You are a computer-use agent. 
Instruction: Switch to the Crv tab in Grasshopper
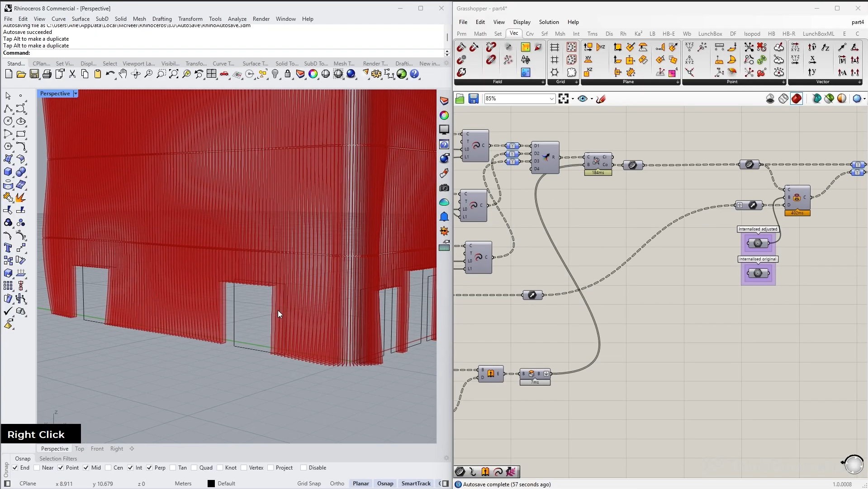coord(530,34)
